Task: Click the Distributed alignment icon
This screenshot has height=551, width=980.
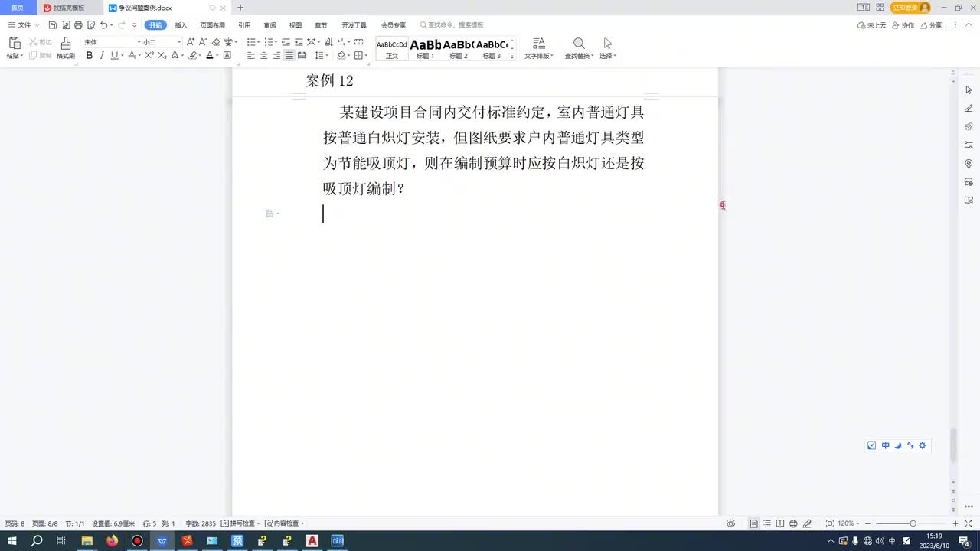Action: (x=302, y=55)
